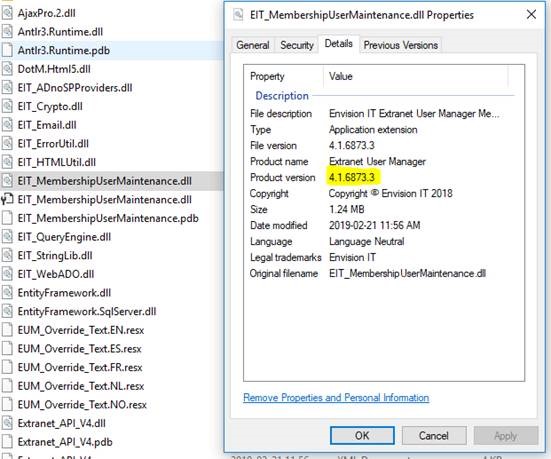The width and height of the screenshot is (551, 459).
Task: Click the EntityFramework.SqlServer.dll file icon
Action: click(7, 311)
